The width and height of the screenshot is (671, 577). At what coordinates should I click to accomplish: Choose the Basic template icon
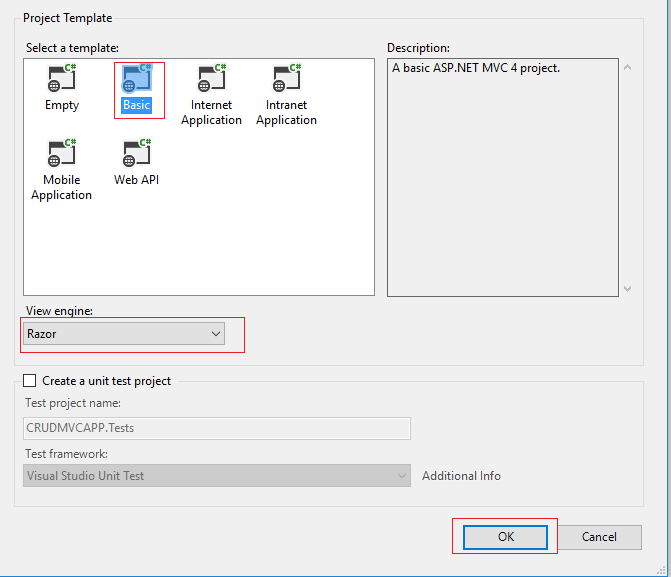[136, 79]
